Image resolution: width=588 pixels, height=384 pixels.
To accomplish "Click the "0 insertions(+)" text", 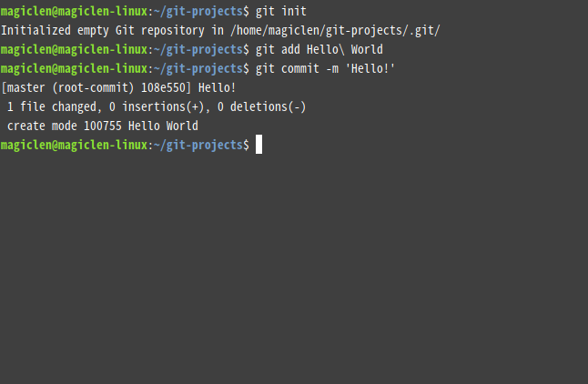I will (x=158, y=106).
